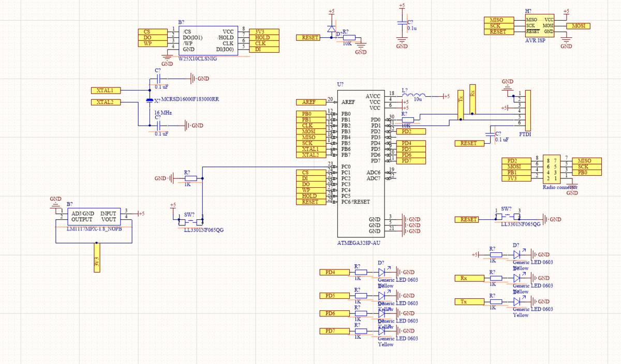The image size is (621, 364).
Task: Click the AVR ISP header component
Action: pos(539,26)
